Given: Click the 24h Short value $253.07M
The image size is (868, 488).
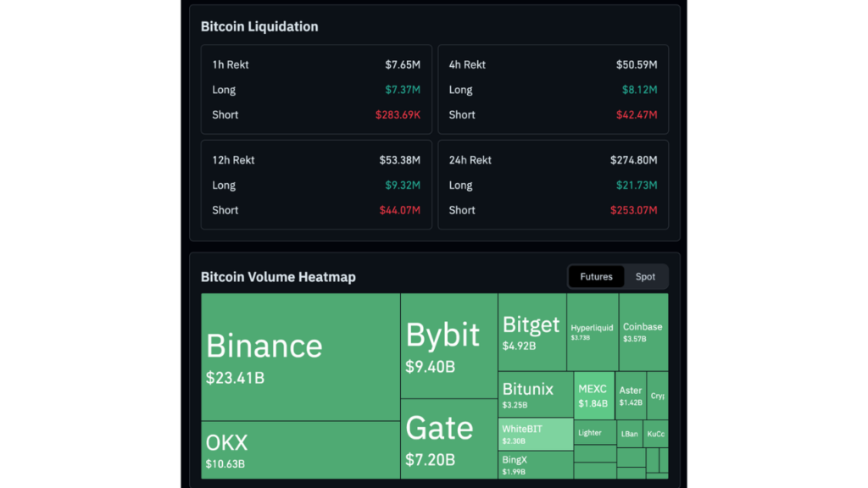Looking at the screenshot, I should [x=633, y=210].
